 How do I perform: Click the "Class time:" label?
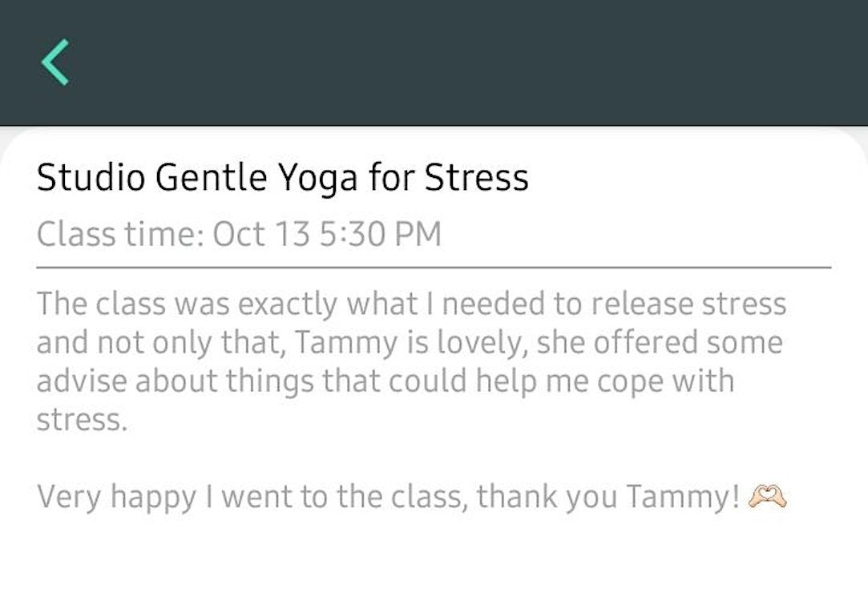tap(120, 235)
